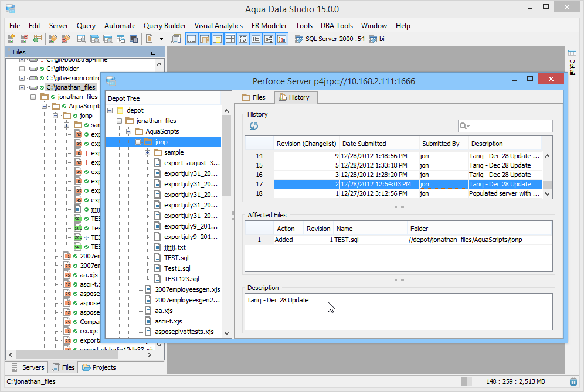
Task: Sort by the Submitted By column header
Action: 443,144
